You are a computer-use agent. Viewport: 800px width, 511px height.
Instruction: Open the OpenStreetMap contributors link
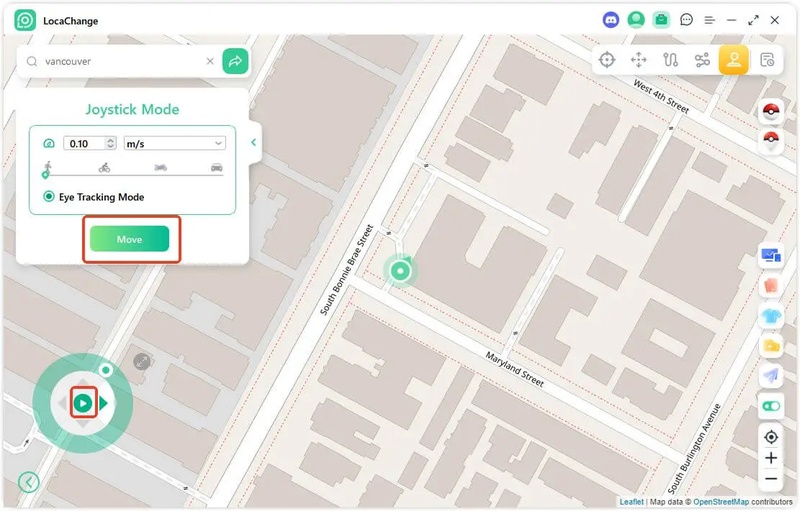click(x=721, y=502)
